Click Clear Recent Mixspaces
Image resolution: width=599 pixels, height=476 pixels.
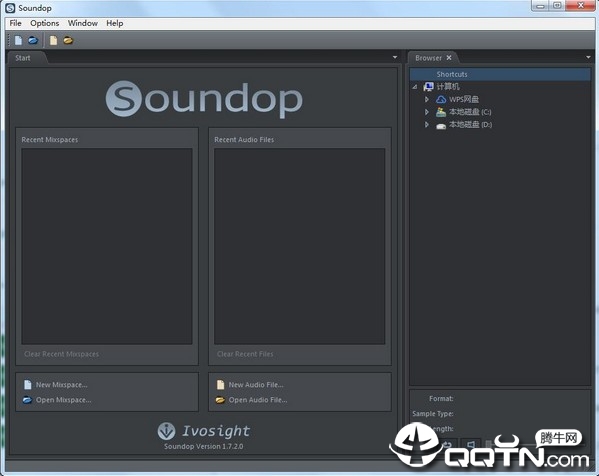tap(62, 354)
